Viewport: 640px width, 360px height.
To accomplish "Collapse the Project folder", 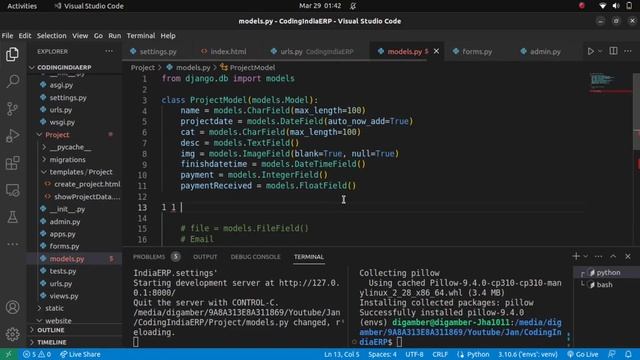I will 57,135.
